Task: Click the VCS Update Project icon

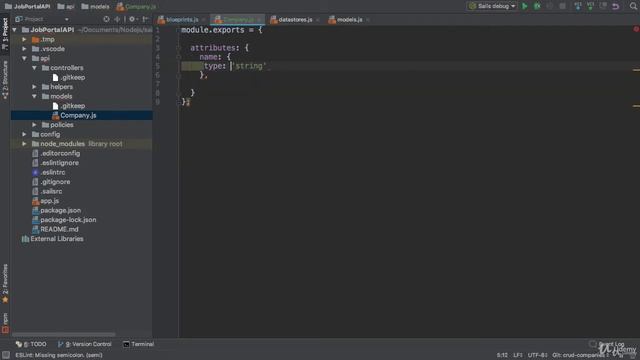Action: click(578, 6)
